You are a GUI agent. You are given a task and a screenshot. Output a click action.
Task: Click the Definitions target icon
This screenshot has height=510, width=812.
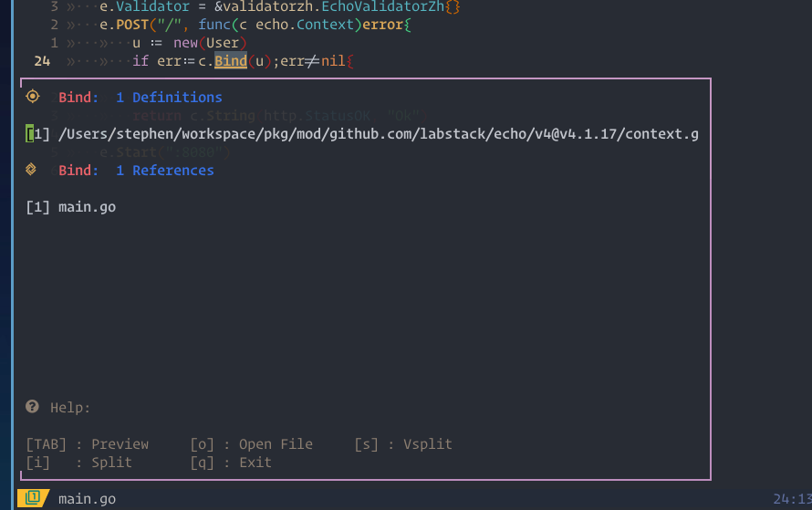point(33,97)
